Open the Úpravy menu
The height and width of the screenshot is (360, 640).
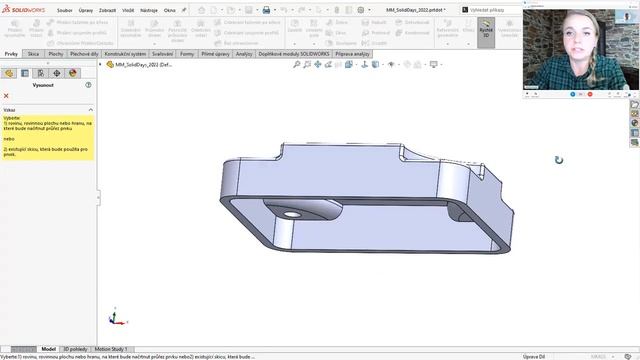[86, 10]
